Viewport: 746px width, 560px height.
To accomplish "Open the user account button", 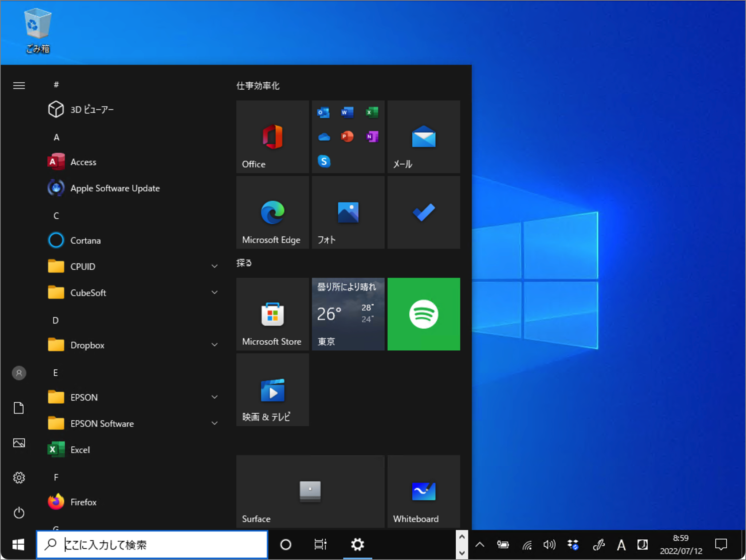I will point(19,372).
